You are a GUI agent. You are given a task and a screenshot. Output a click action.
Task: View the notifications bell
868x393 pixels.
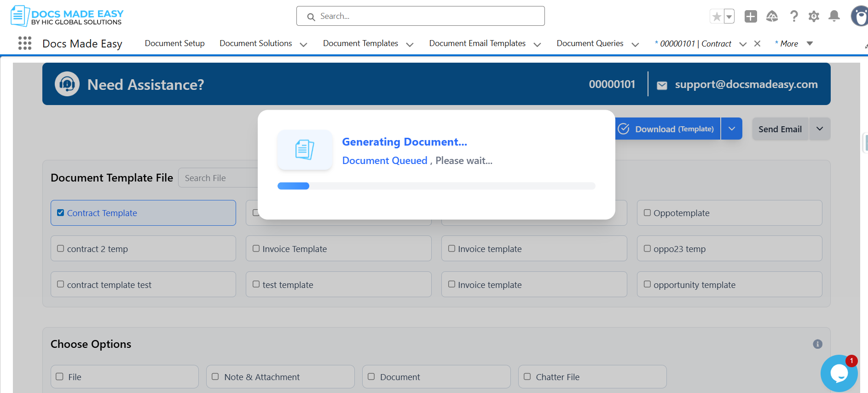pyautogui.click(x=834, y=17)
